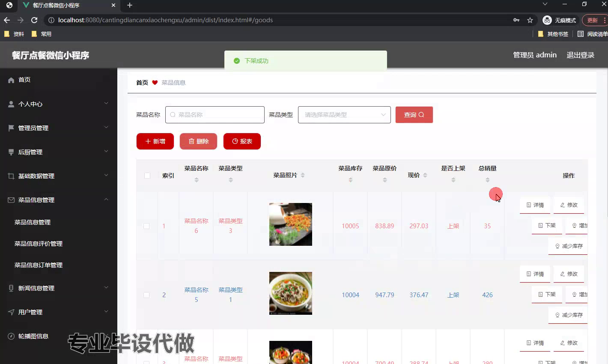The width and height of the screenshot is (608, 364).
Task: Expand 后厨管理 sidebar menu
Action: pos(59,152)
